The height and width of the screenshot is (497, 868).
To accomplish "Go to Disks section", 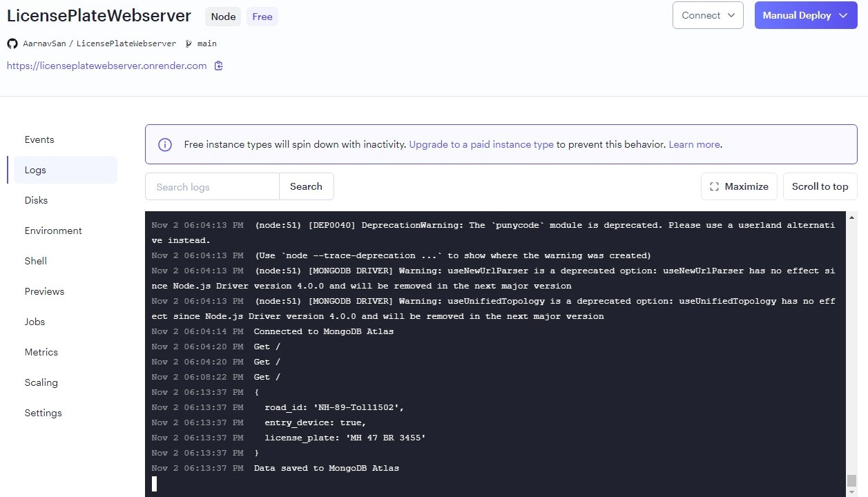I will 37,200.
